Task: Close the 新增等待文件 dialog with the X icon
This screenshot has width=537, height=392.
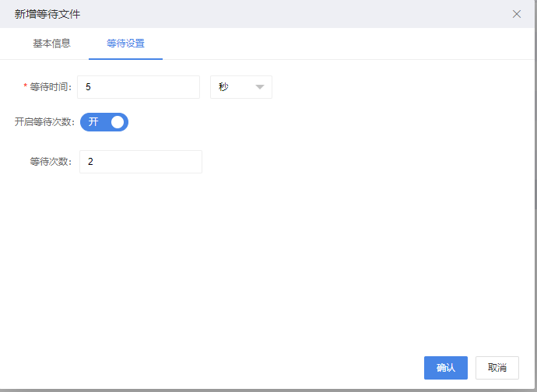Action: [x=517, y=14]
